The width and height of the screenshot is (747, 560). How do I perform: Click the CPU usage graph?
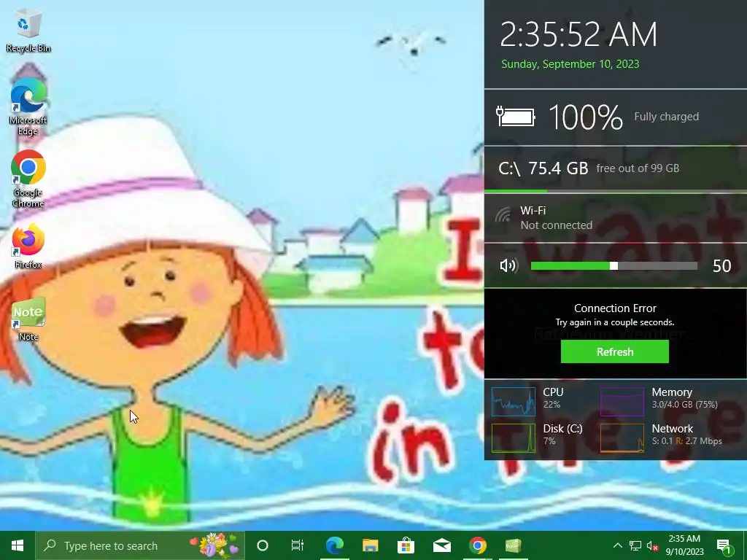pyautogui.click(x=514, y=402)
